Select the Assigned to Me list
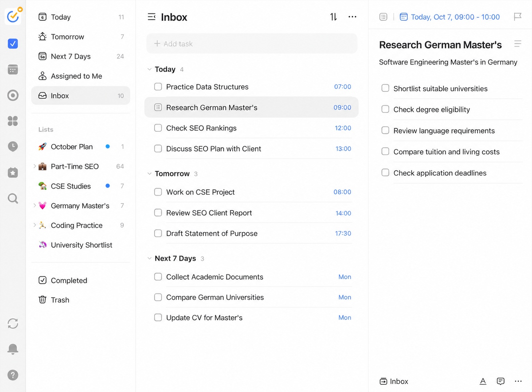The height and width of the screenshot is (392, 532). coord(81,76)
